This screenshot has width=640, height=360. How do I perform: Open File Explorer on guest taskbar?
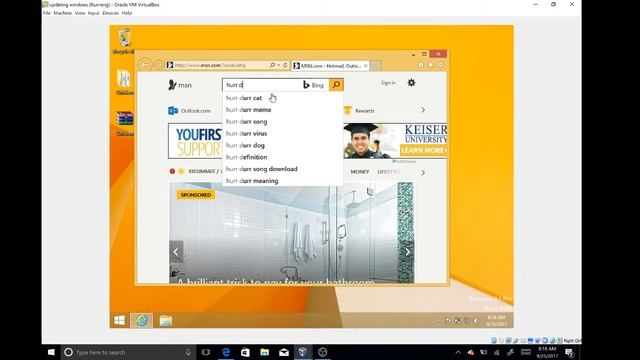click(165, 320)
